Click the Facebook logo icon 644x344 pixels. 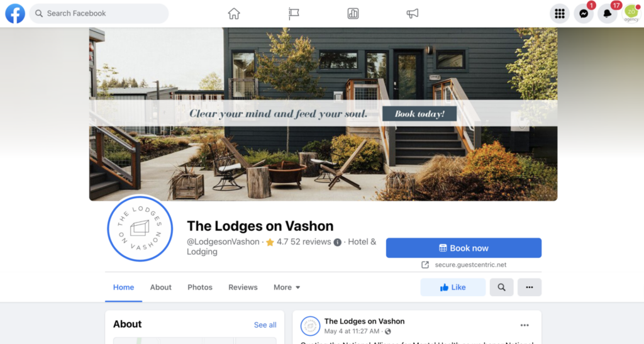pos(15,13)
